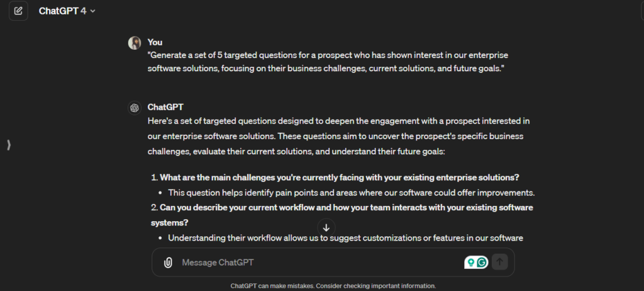The image size is (644, 291).
Task: Click the user prompt text about 5 targeted questions
Action: click(x=327, y=61)
